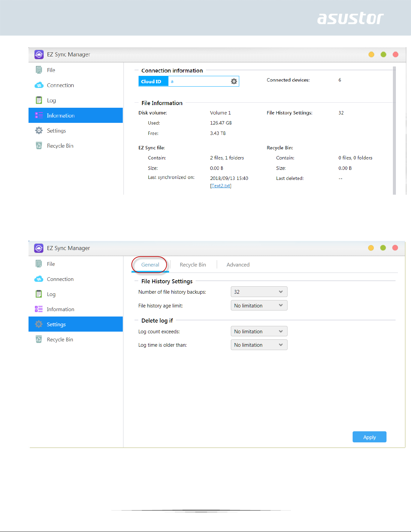Open File history age limit dropdown

click(259, 305)
